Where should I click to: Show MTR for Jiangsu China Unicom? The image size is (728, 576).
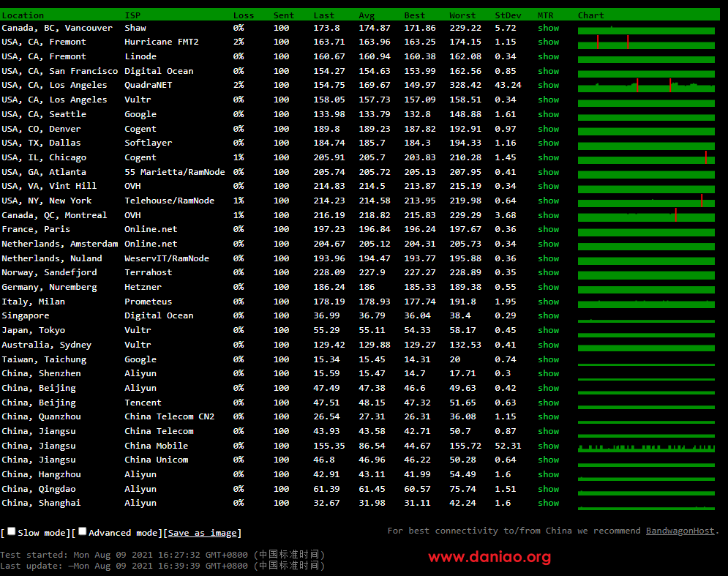coord(548,460)
